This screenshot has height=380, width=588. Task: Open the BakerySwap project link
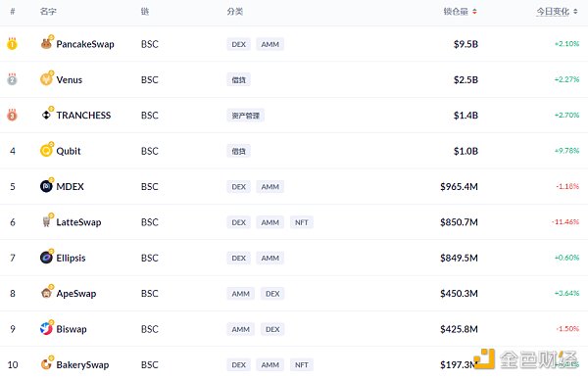(x=82, y=364)
